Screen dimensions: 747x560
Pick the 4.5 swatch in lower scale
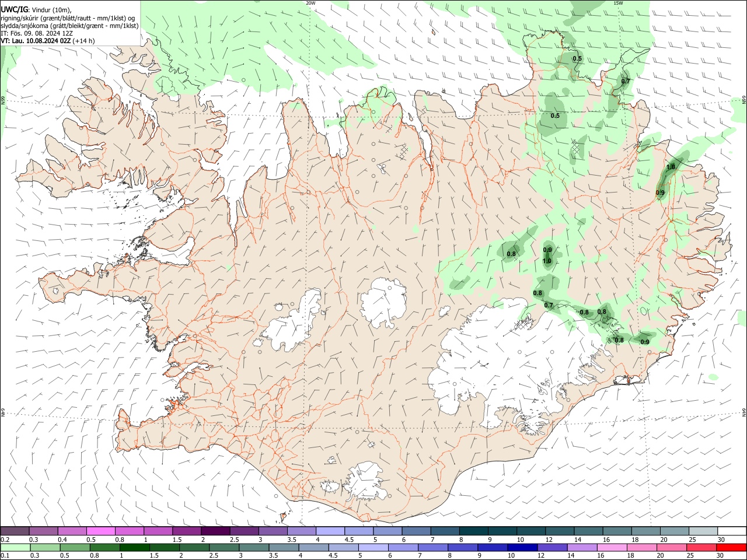click(344, 548)
